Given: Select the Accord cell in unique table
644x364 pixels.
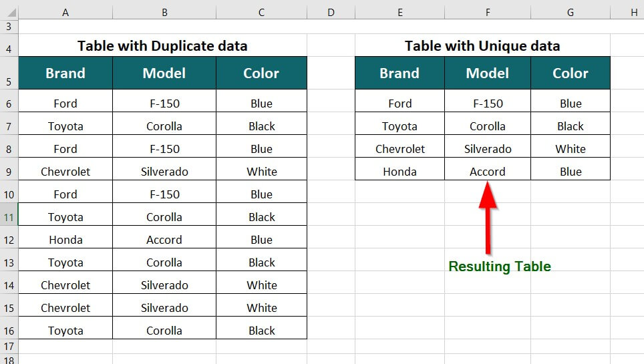Looking at the screenshot, I should (x=488, y=172).
